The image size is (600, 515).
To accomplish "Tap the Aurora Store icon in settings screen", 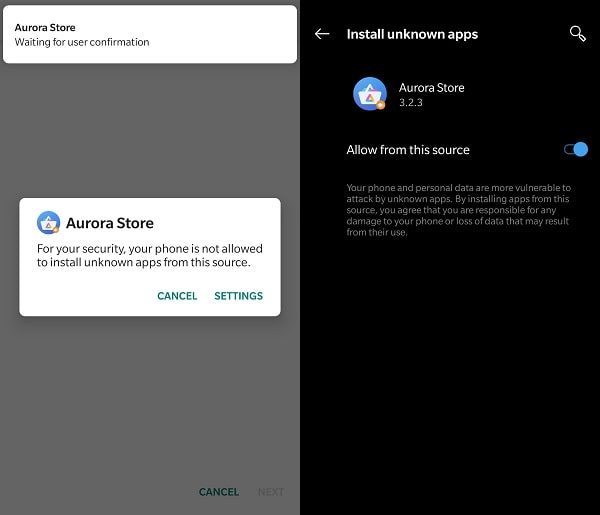I will click(x=370, y=94).
